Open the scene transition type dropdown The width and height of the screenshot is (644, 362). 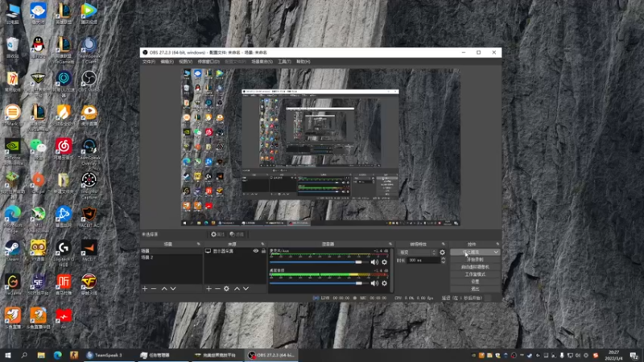[x=415, y=252]
